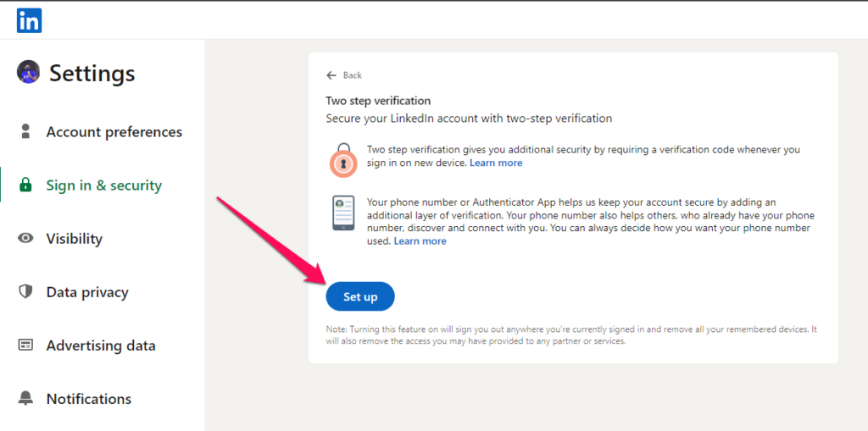Click the person icon for Account preferences
The width and height of the screenshot is (868, 431).
point(25,132)
